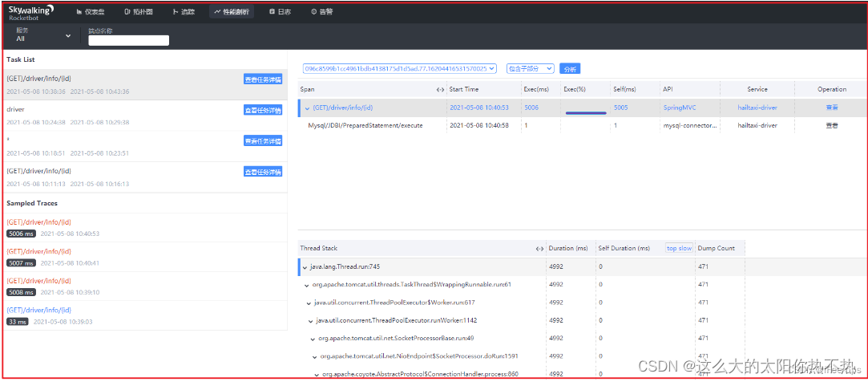Image resolution: width=868 pixels, height=382 pixels.
Task: Click the 5005 Self(ms) value
Action: pos(621,108)
